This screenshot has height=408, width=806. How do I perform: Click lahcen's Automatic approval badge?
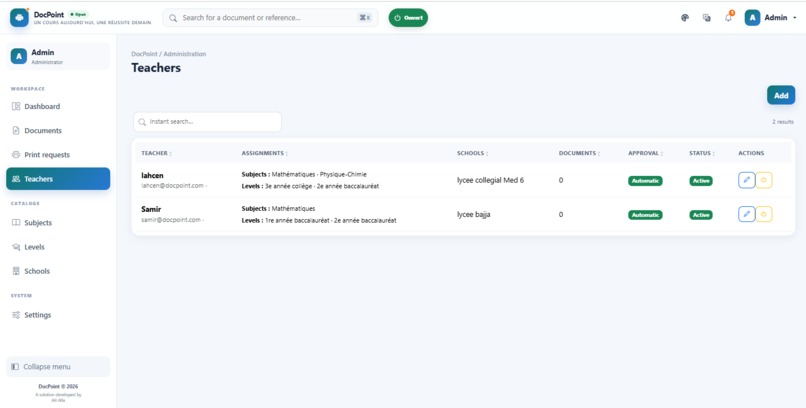pyautogui.click(x=645, y=181)
